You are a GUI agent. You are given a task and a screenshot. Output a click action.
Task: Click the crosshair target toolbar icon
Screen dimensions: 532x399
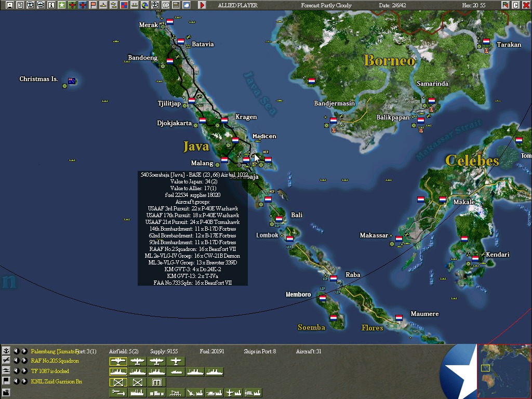click(x=155, y=5)
